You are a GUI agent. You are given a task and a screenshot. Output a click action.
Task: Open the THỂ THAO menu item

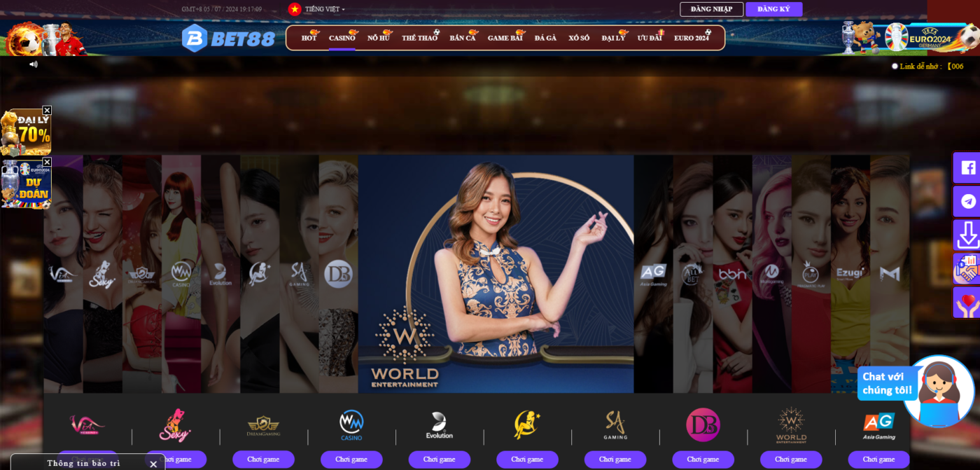pyautogui.click(x=419, y=39)
